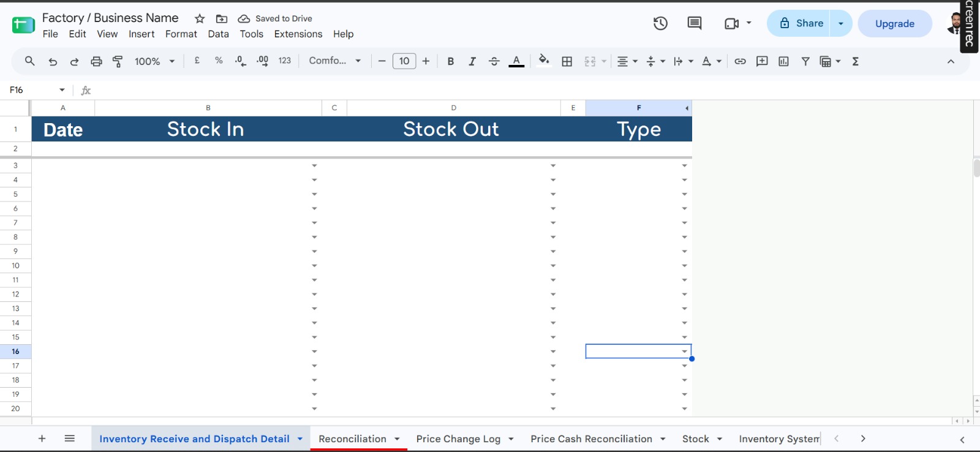Insert a comment from toolbar
This screenshot has height=452, width=980.
762,61
